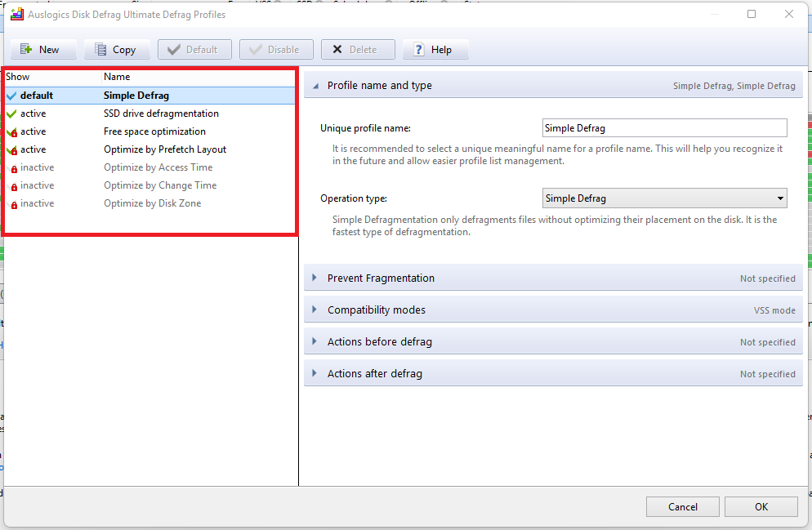Click the greyed-out Disable button
812x530 pixels.
[x=276, y=50]
